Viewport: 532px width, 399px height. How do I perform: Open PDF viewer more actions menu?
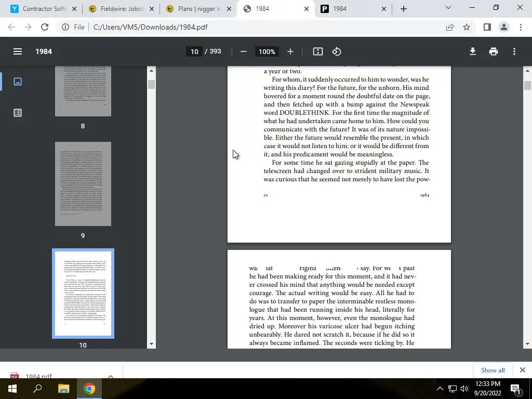514,51
